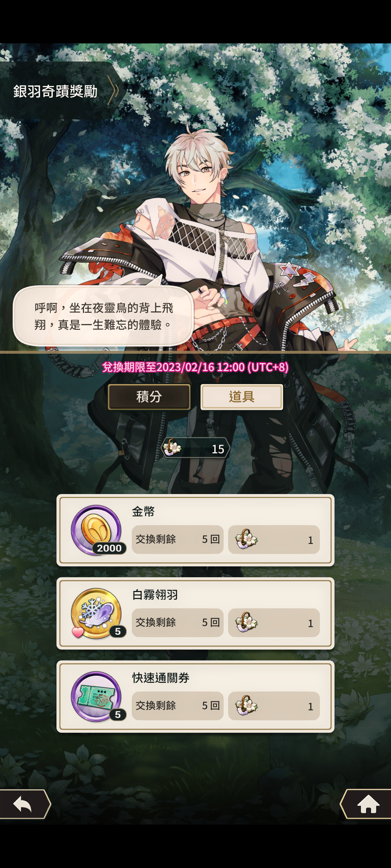Exchange 金幣 for 1 flower token

tap(274, 539)
